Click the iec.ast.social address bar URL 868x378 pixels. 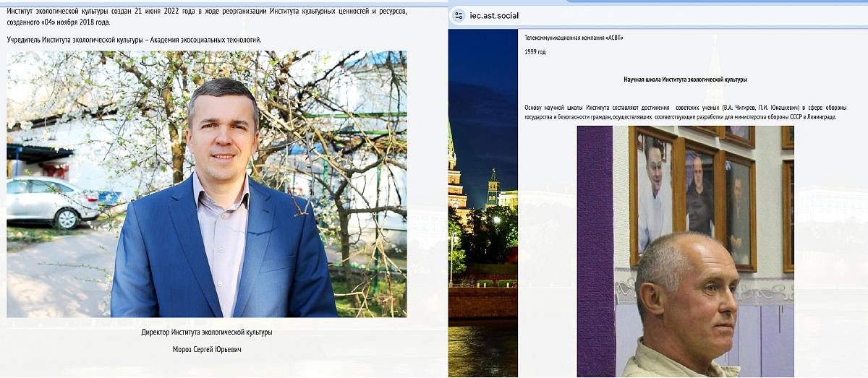coord(495,16)
